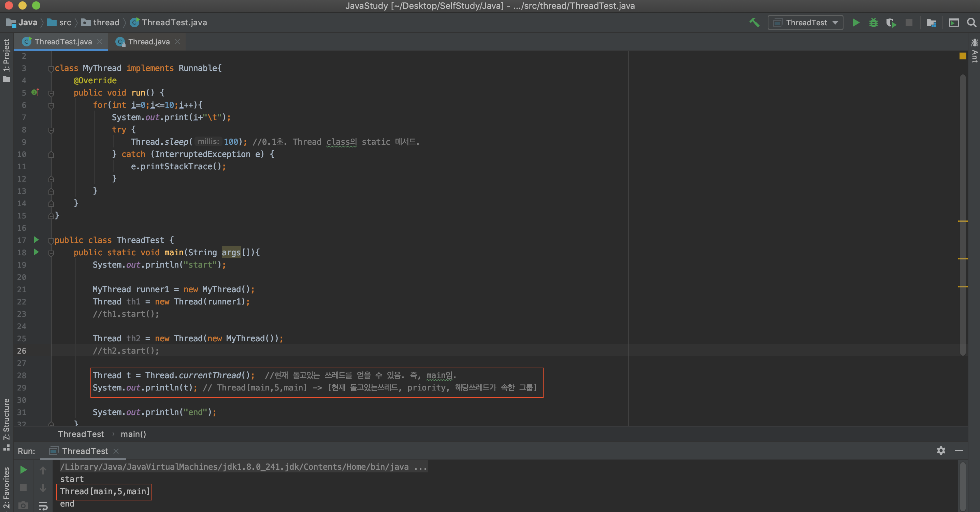Click the main() breadcrumb below editor
This screenshot has height=512, width=980.
click(133, 434)
